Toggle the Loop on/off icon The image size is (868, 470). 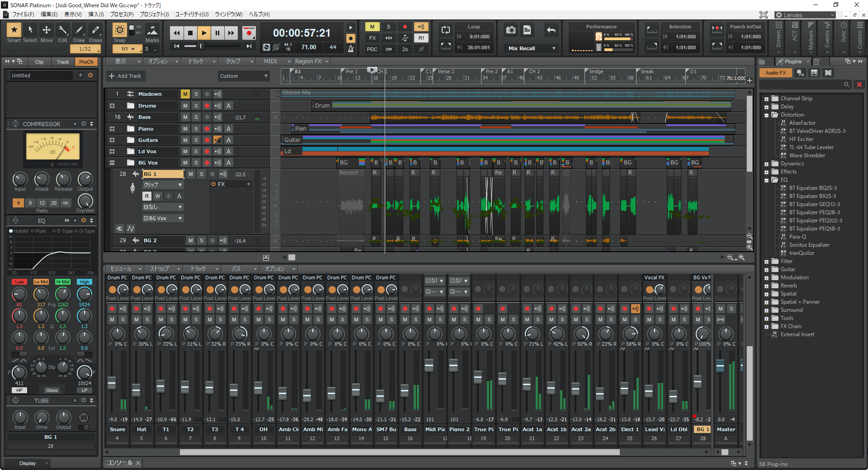[x=446, y=30]
